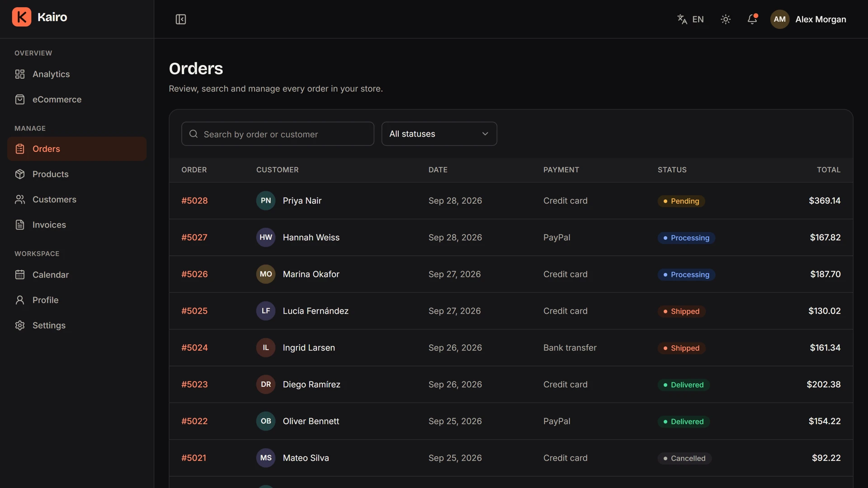Click the Calendar icon in sidebar
The height and width of the screenshot is (488, 868).
point(20,275)
